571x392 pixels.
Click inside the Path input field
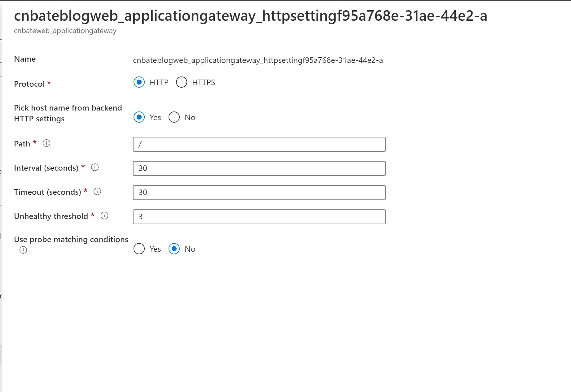pos(259,144)
